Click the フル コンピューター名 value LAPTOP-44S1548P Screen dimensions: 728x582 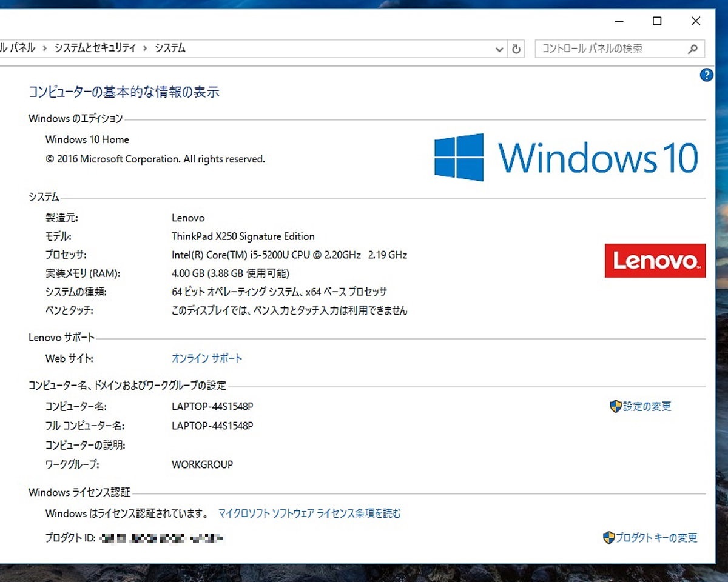212,426
